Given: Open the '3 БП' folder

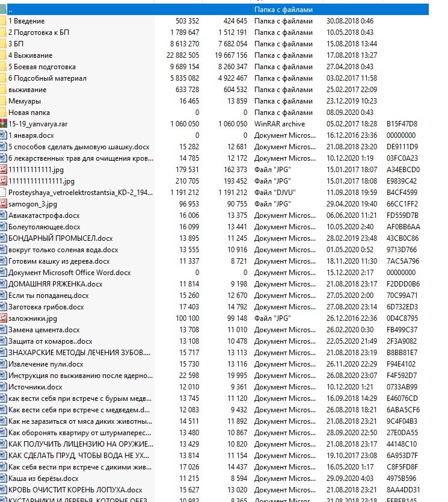Looking at the screenshot, I should (x=16, y=44).
